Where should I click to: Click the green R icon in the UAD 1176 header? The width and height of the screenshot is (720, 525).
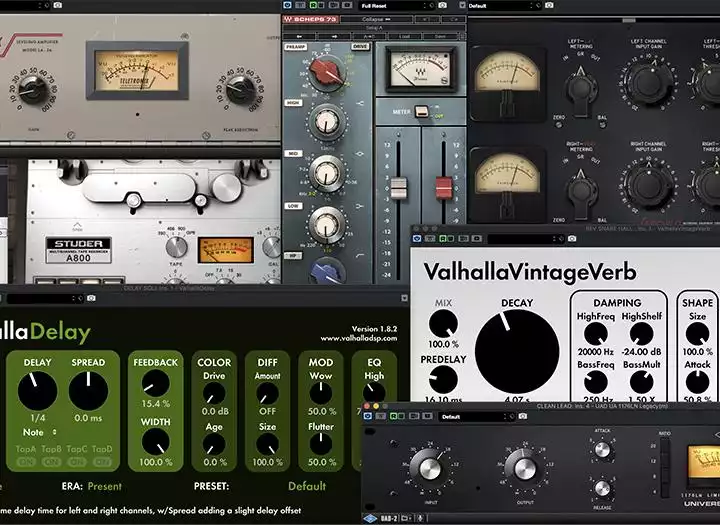[394, 417]
